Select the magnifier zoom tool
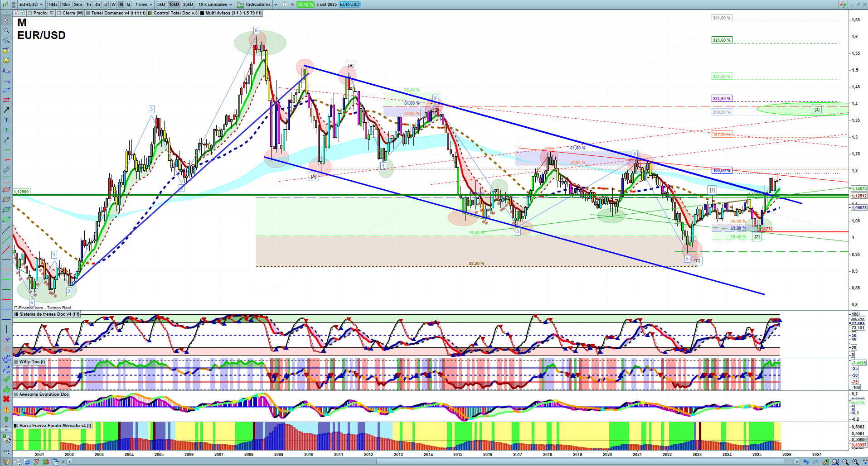 6,30
